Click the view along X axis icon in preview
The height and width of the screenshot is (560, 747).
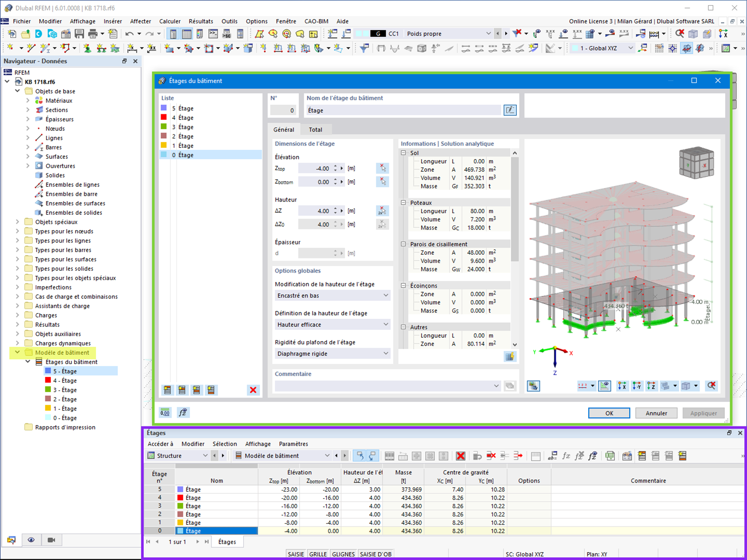pos(622,386)
